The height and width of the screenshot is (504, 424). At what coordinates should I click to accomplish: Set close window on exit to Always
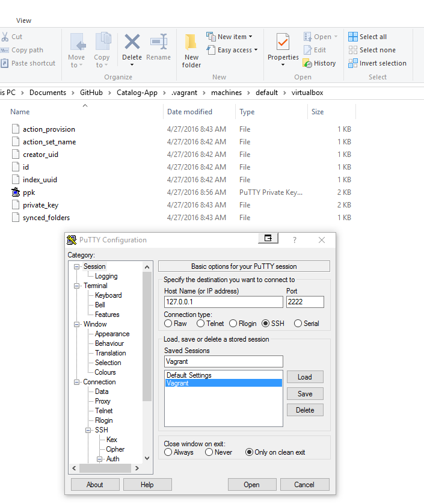click(x=168, y=452)
